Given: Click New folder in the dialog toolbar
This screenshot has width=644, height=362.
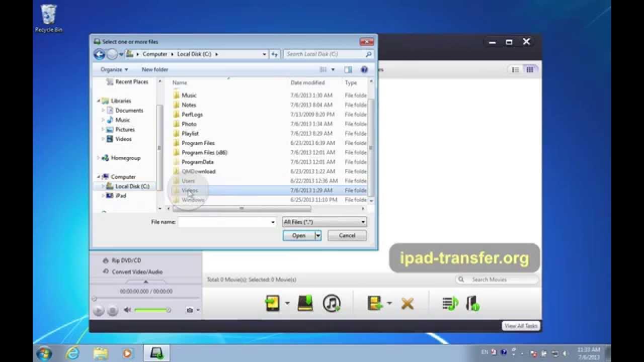Looking at the screenshot, I should tap(155, 69).
